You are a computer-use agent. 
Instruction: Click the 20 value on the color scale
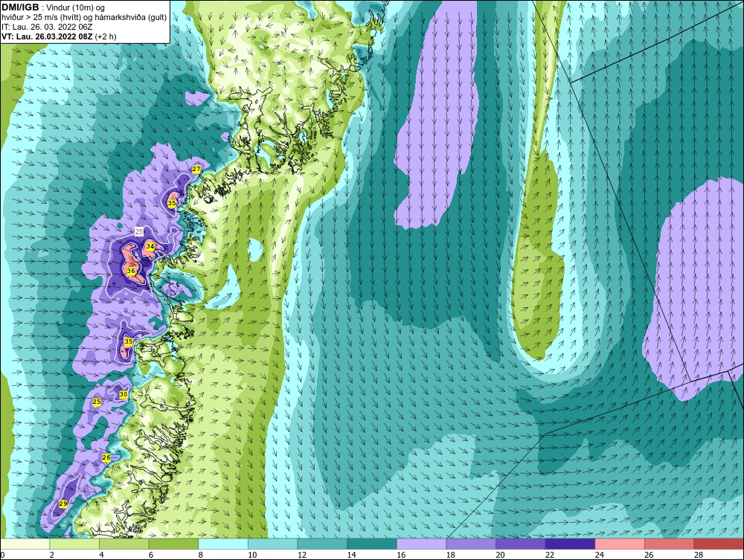(500, 555)
